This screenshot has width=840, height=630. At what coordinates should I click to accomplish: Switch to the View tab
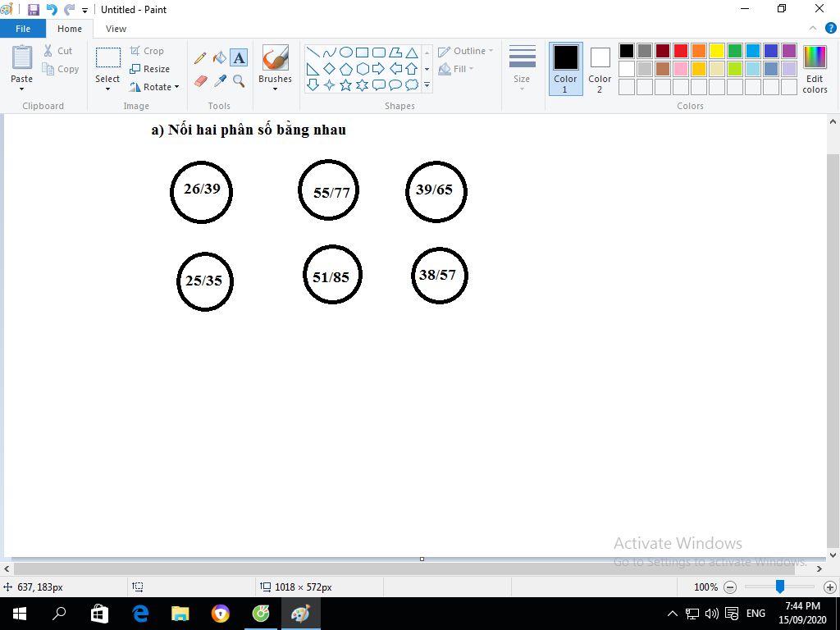coord(116,29)
